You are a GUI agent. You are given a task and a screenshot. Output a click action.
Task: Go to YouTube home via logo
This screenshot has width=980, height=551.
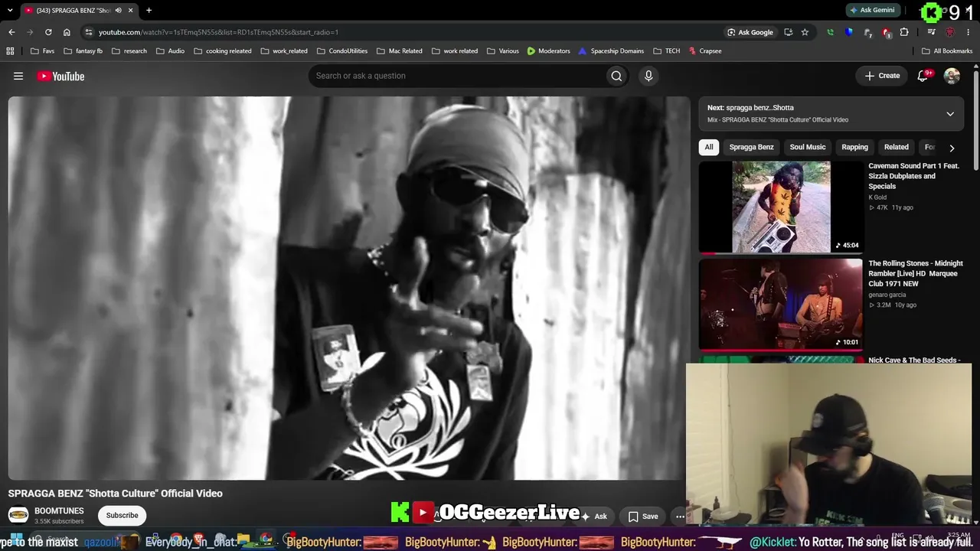[60, 76]
